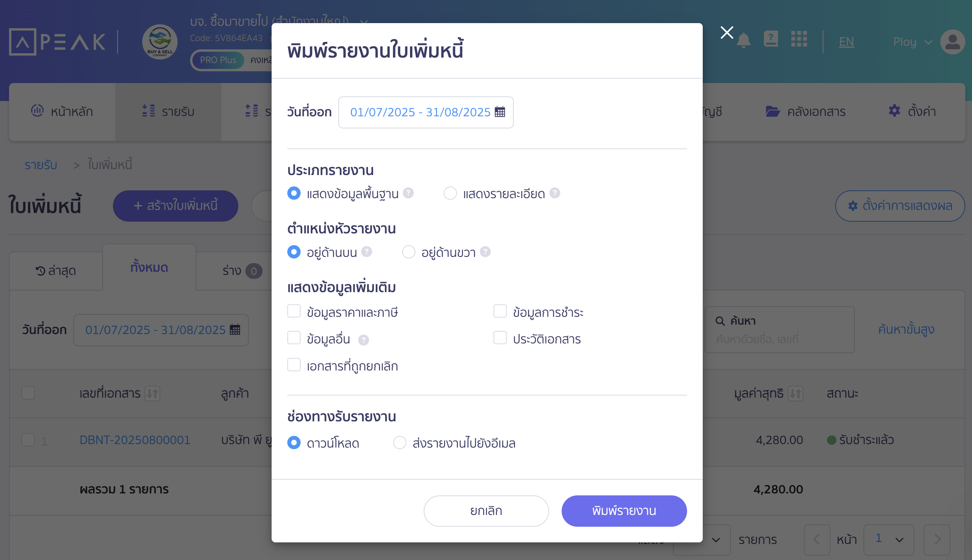Open the notifications bell icon
This screenshot has height=560, width=972.
coord(744,41)
